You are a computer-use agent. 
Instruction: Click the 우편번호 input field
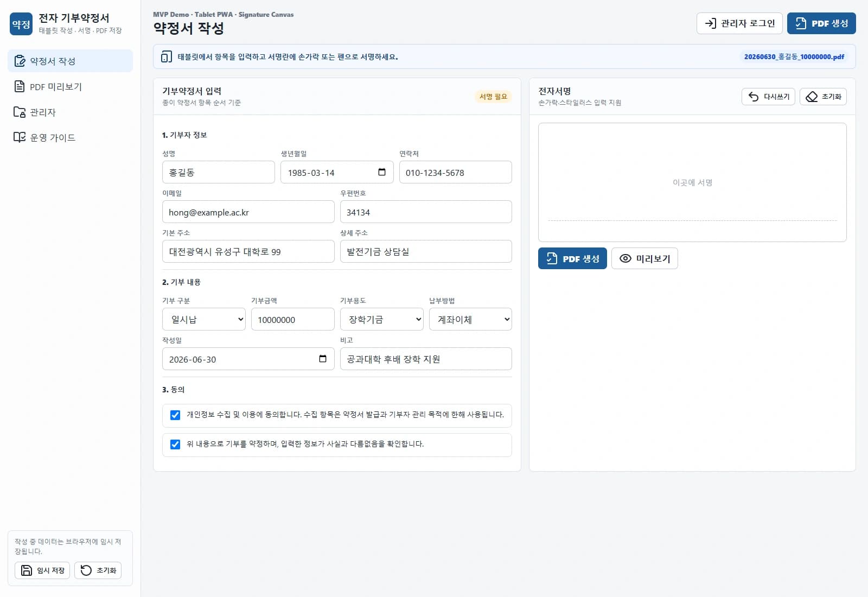click(x=426, y=212)
